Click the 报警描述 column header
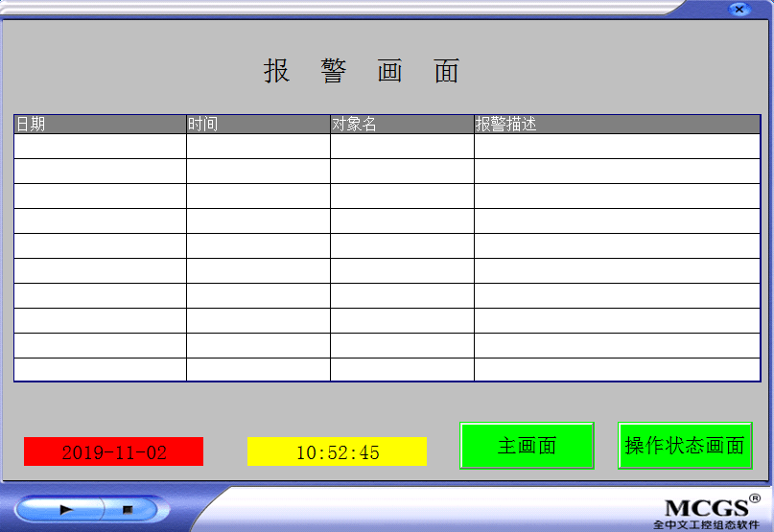Image resolution: width=774 pixels, height=532 pixels. [617, 125]
